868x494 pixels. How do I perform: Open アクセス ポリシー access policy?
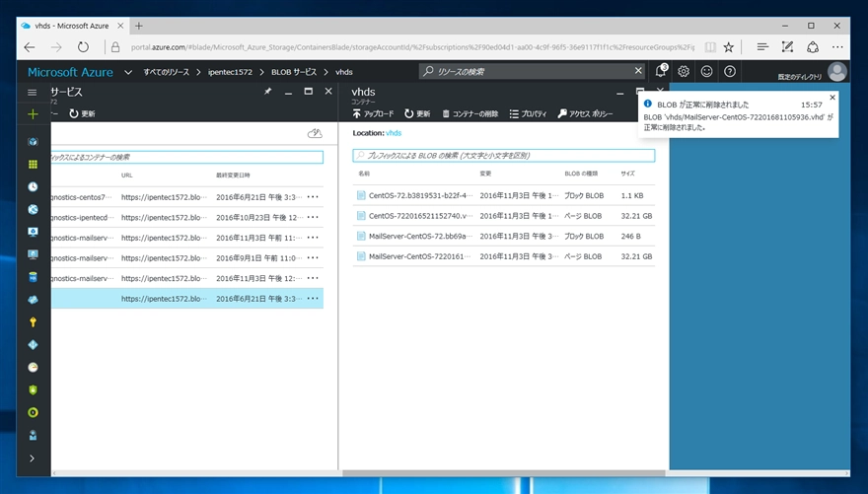click(x=585, y=113)
